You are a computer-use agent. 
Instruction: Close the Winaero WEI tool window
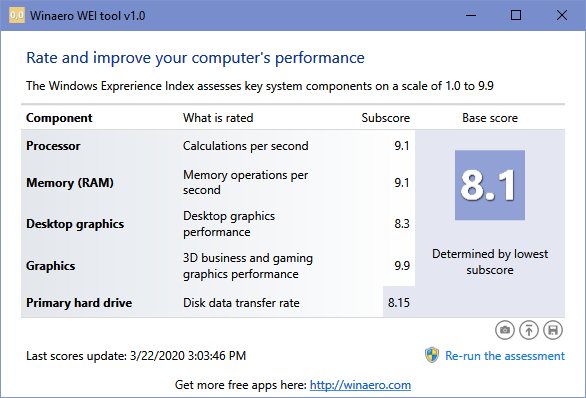[x=562, y=15]
